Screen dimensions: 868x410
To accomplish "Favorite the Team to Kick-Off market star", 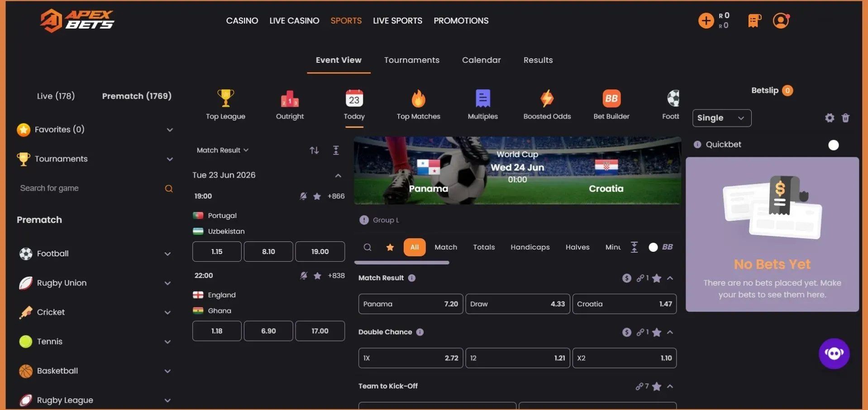I will [x=657, y=386].
